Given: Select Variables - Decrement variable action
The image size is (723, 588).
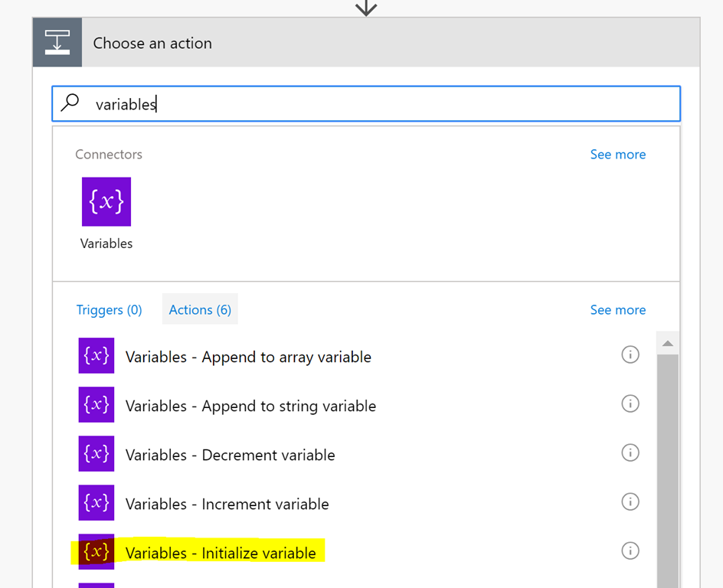Looking at the screenshot, I should click(x=230, y=456).
